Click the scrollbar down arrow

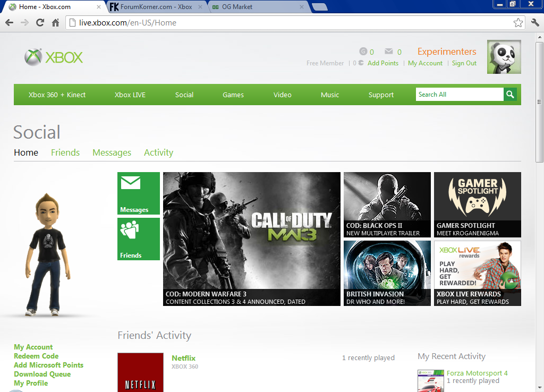click(x=539, y=388)
